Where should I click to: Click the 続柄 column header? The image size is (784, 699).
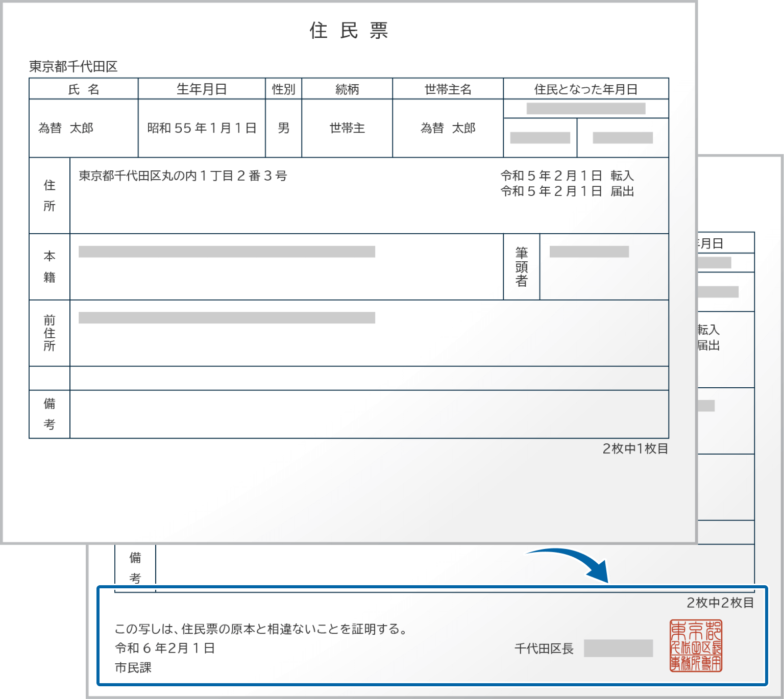[x=347, y=89]
